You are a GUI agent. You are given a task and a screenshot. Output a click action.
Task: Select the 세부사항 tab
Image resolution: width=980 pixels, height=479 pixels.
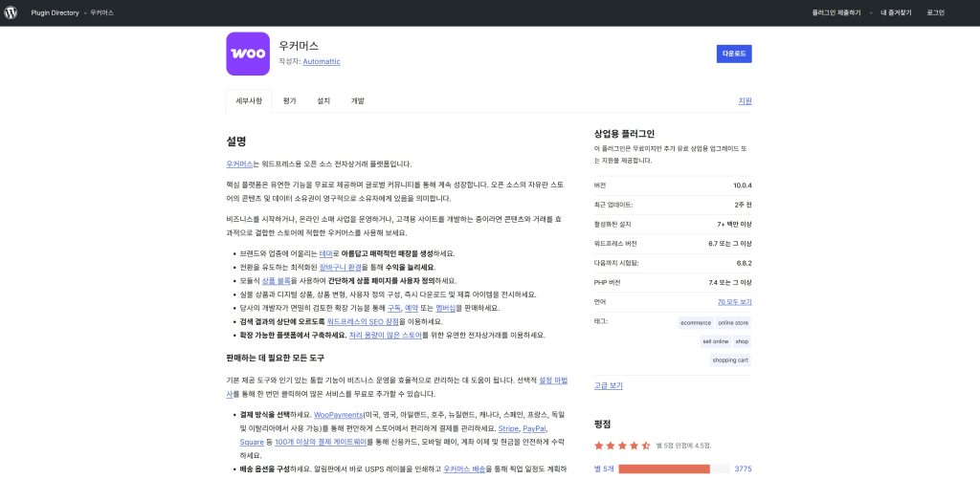pos(249,100)
